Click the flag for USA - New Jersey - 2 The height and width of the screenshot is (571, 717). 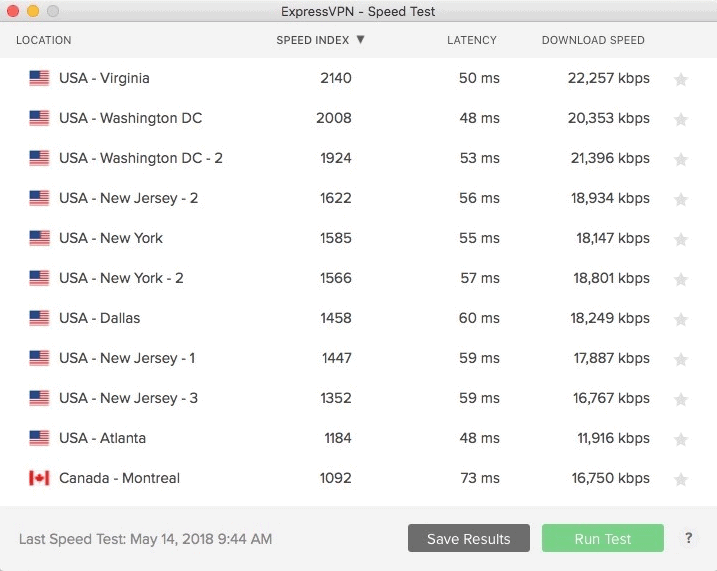coord(39,198)
